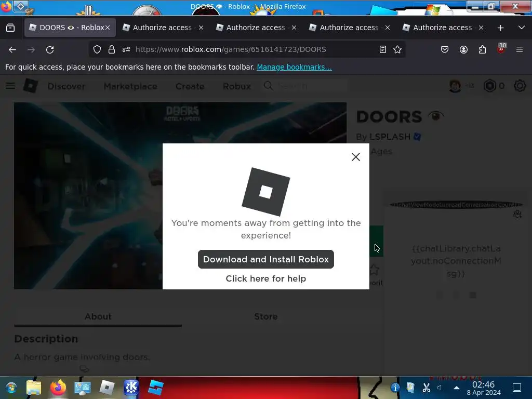Open the extensions puzzle icon

482,49
